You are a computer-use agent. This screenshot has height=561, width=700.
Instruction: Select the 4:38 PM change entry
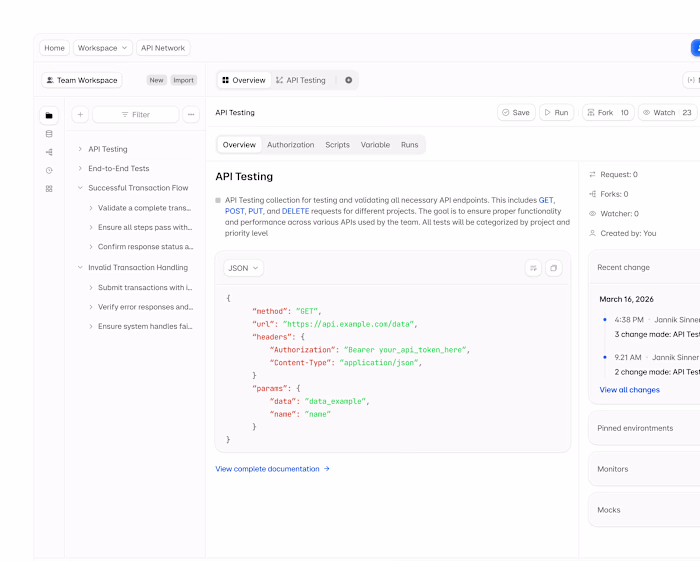[x=652, y=327]
